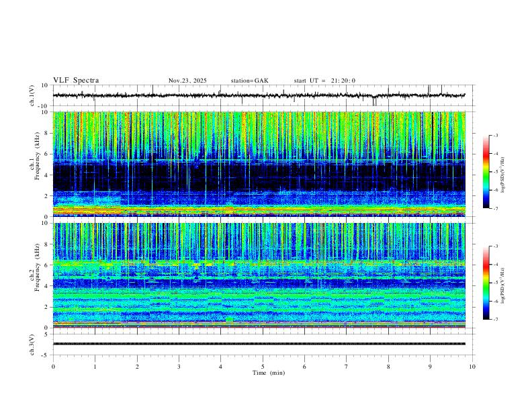Click the "ch.3(V)" axis label

coord(32,345)
